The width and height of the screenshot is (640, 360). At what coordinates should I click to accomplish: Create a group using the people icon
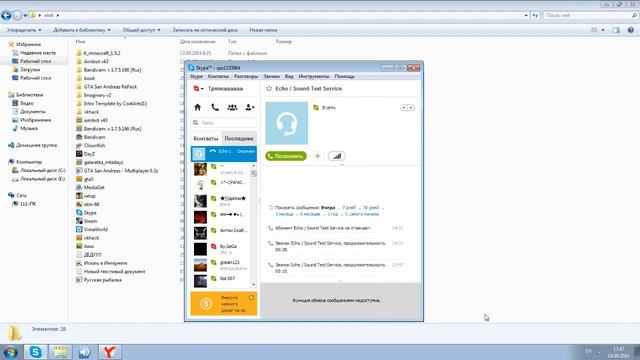pos(232,107)
